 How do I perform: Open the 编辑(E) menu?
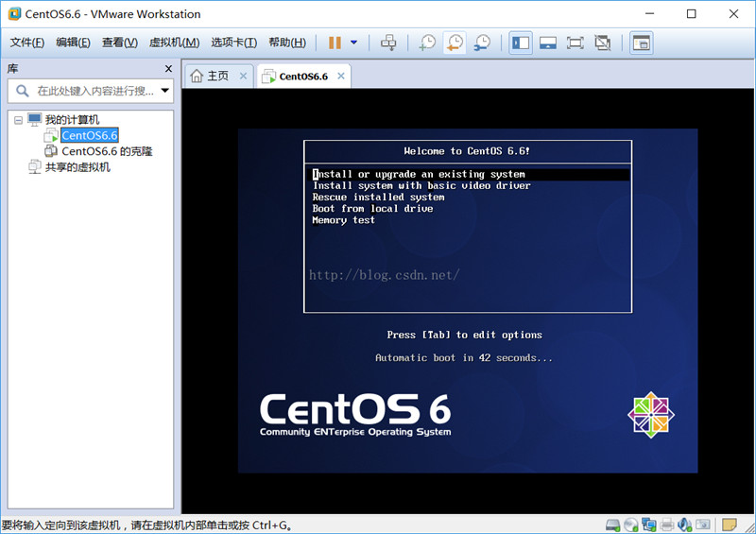73,43
